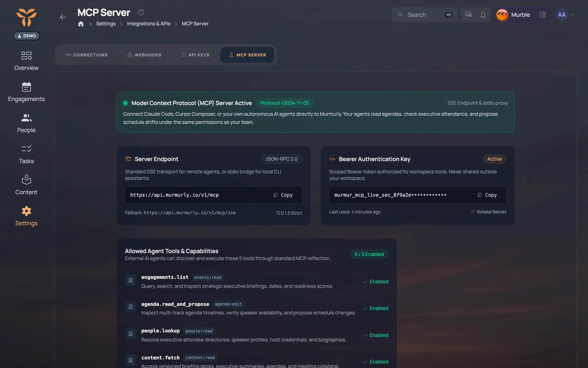This screenshot has width=588, height=368.
Task: Open the chat messages icon in header
Action: 468,15
